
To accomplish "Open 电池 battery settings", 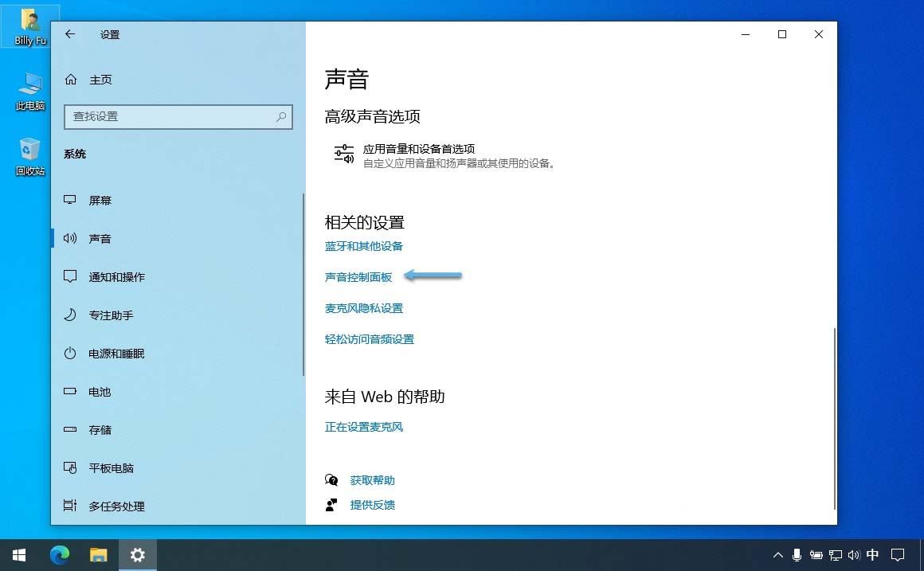I will tap(100, 391).
